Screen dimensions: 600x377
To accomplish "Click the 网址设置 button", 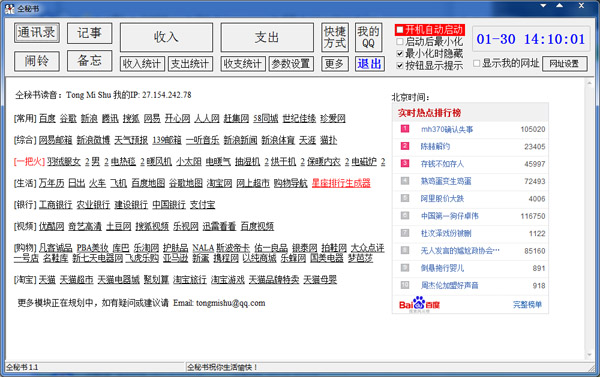I will [x=564, y=64].
